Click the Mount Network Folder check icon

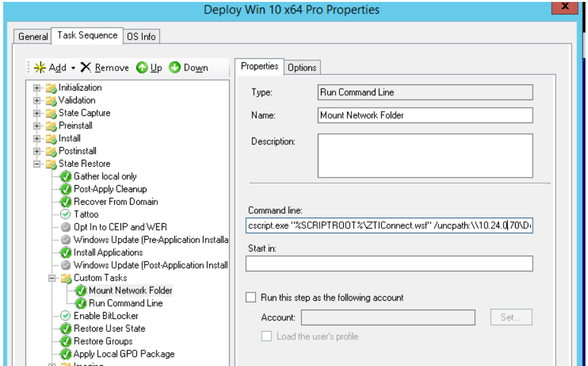tap(81, 291)
